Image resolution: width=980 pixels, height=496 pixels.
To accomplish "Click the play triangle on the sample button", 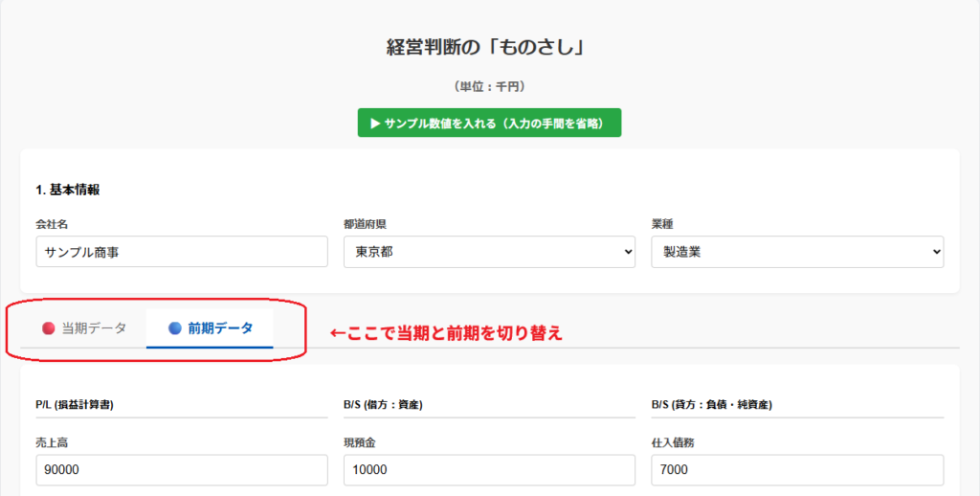I will [x=375, y=124].
